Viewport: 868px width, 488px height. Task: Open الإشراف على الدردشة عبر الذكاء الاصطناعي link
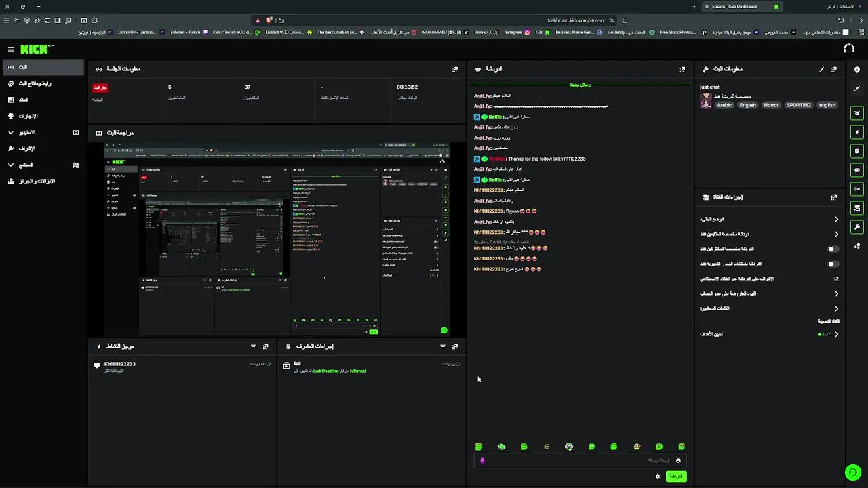(770, 279)
